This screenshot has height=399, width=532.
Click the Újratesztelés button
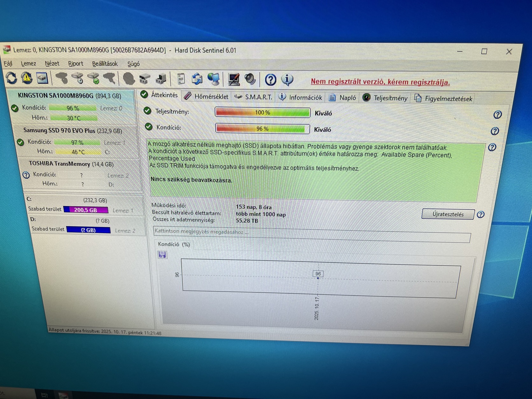448,214
